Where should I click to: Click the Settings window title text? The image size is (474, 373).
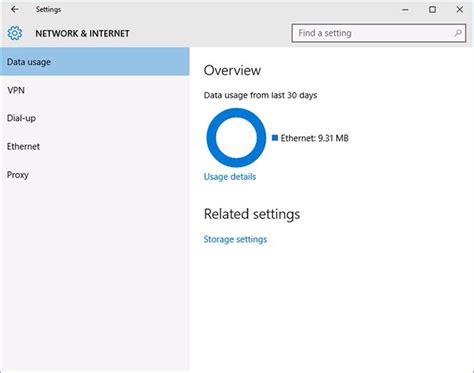pyautogui.click(x=48, y=10)
